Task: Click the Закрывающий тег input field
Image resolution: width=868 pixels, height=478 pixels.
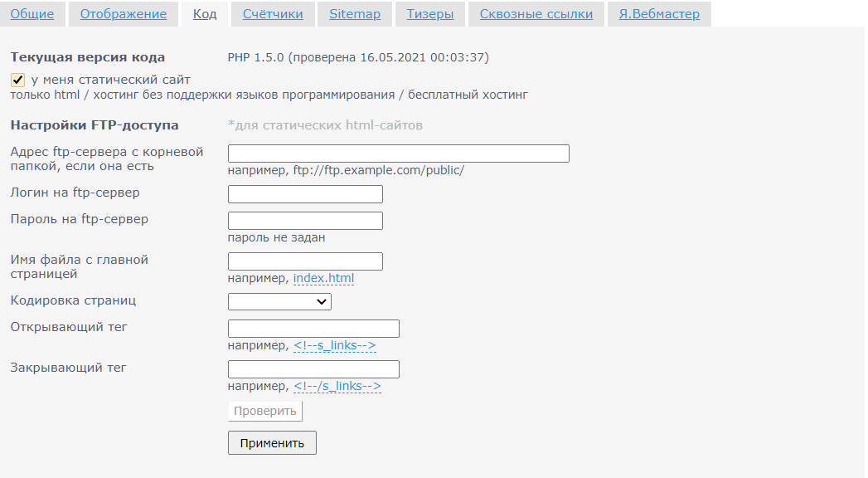Action: [314, 369]
